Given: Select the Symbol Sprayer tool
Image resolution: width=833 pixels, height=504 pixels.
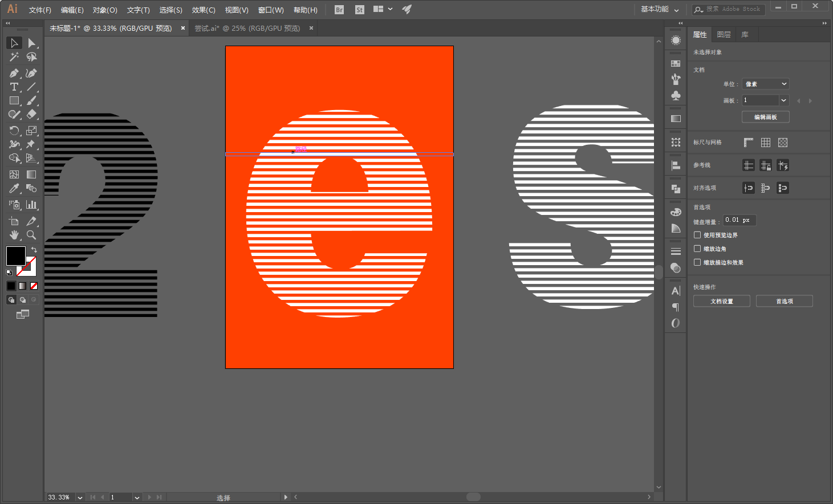Looking at the screenshot, I should [x=14, y=205].
